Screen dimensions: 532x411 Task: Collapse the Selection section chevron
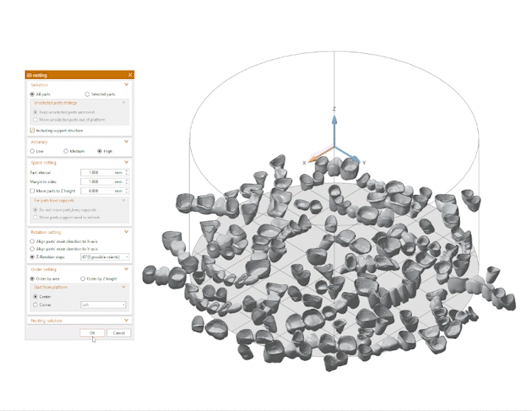(127, 85)
